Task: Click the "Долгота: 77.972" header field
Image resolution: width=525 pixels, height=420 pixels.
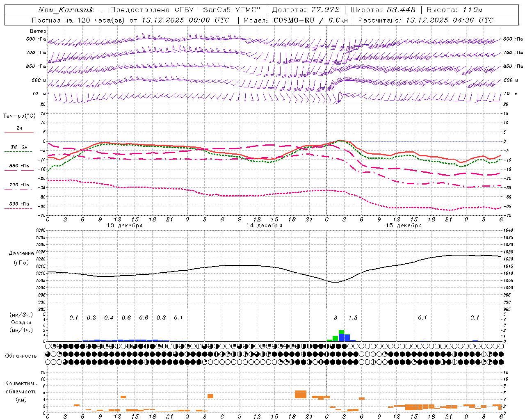Action: pos(306,10)
